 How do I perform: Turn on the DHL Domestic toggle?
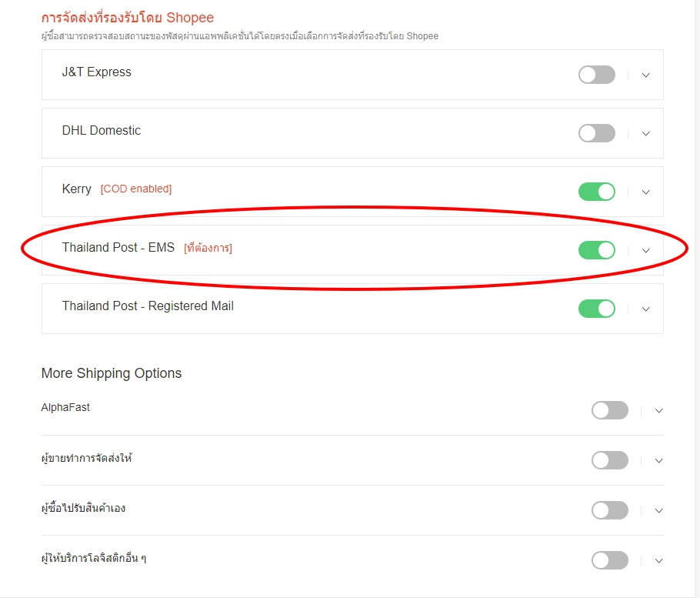[597, 133]
